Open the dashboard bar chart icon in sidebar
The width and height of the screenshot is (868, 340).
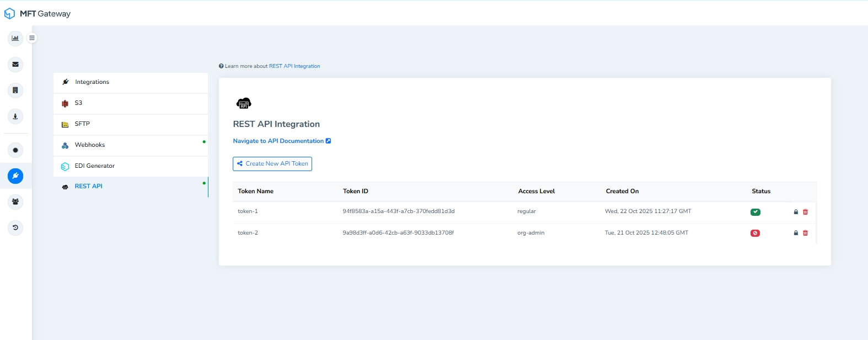[15, 38]
